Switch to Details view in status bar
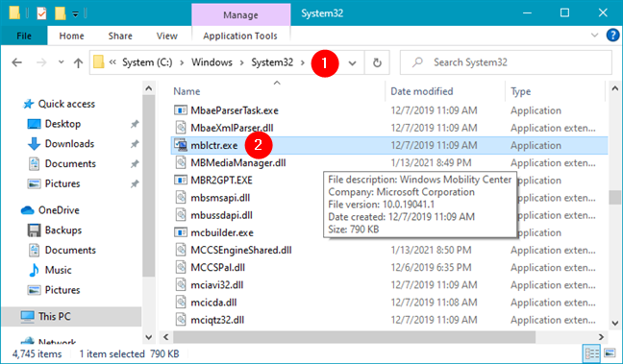Image resolution: width=623 pixels, height=364 pixels. click(x=591, y=352)
